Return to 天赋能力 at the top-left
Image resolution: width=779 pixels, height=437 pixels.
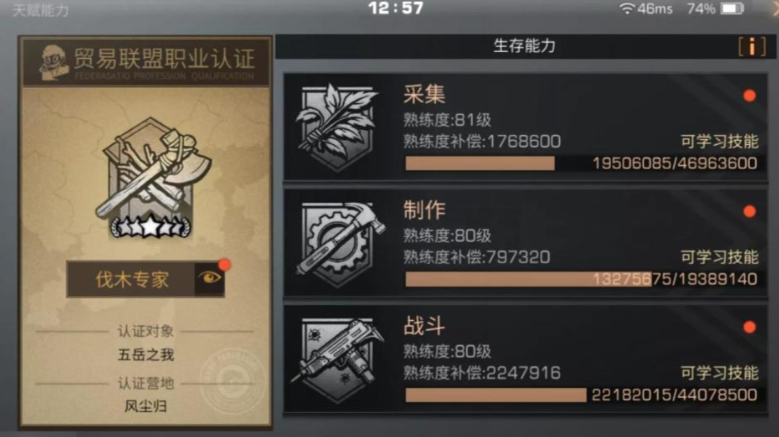click(40, 10)
